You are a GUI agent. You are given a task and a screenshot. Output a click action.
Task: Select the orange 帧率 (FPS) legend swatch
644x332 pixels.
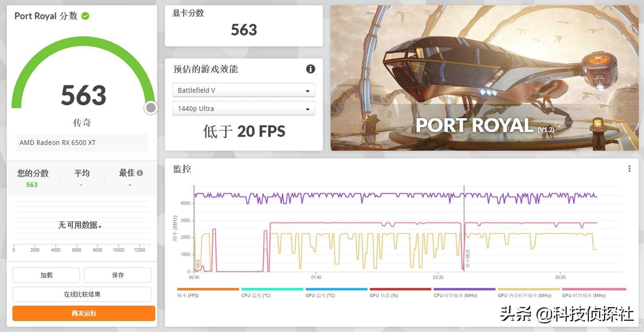point(208,289)
